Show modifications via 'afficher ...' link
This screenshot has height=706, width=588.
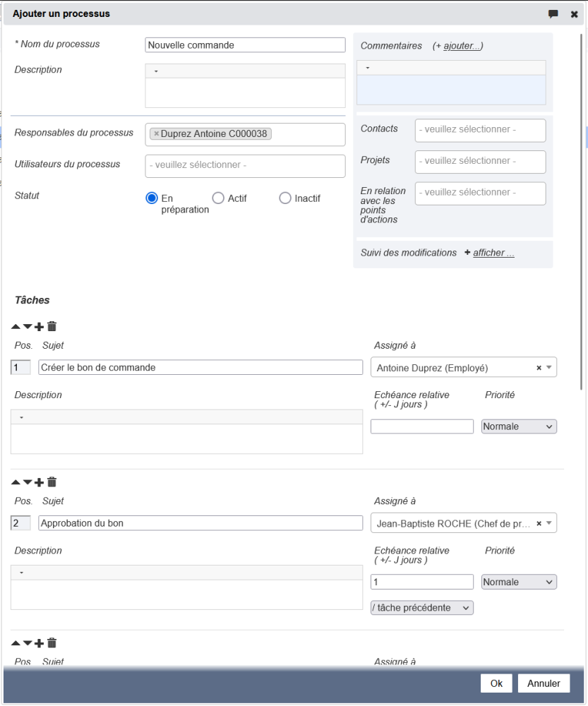[x=493, y=253]
